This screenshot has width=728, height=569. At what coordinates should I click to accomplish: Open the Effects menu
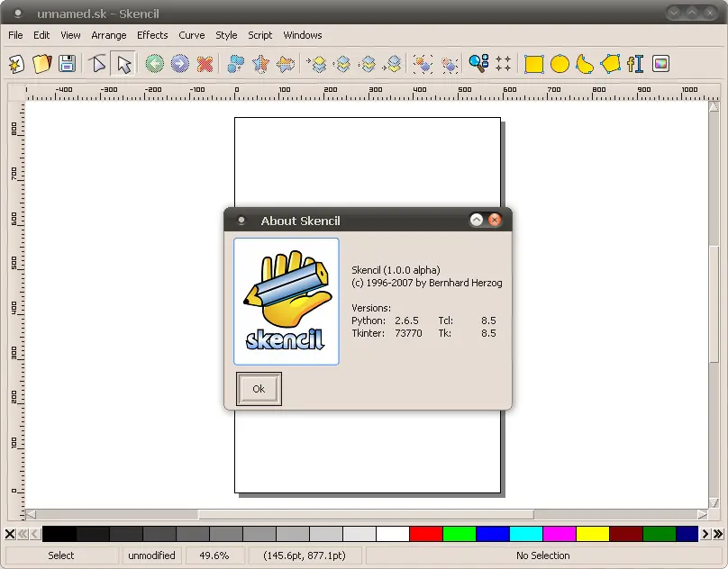click(x=152, y=35)
